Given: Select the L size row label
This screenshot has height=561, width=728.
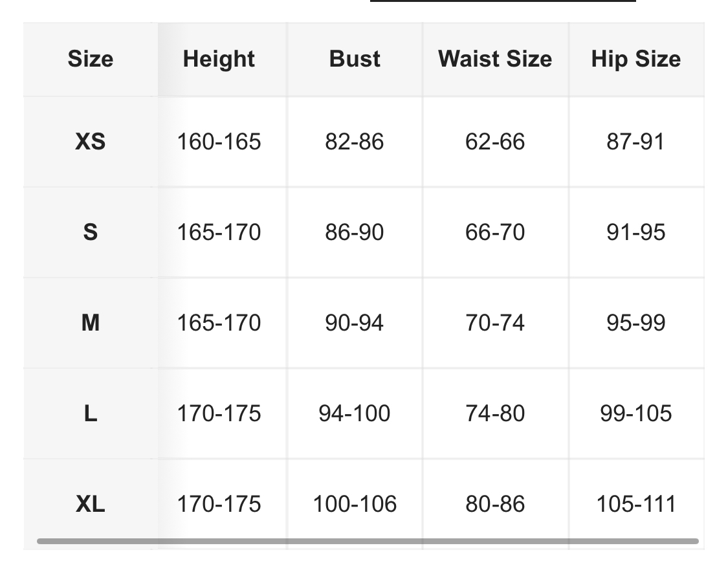Looking at the screenshot, I should click(91, 413).
